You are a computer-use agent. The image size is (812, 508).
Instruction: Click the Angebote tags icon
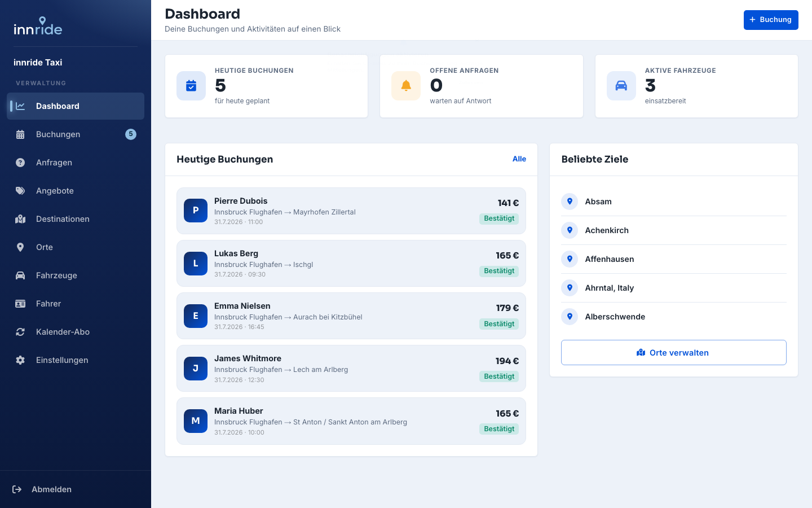20,191
